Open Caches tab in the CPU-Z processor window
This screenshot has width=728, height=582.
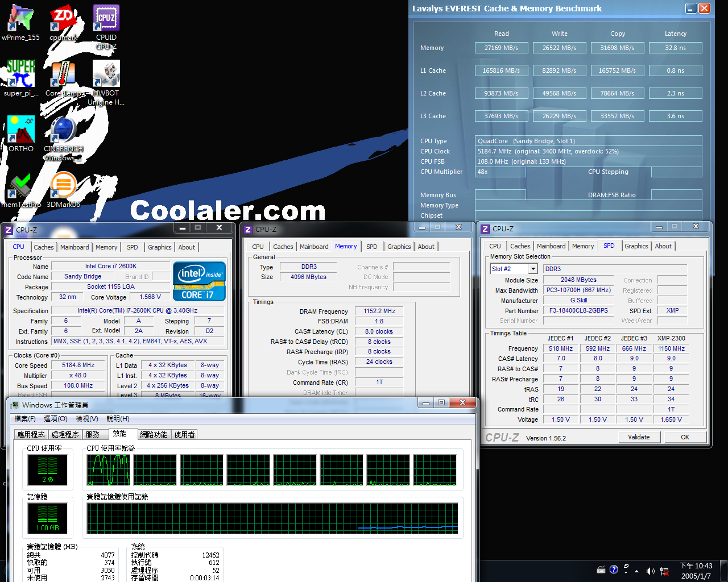click(x=44, y=247)
